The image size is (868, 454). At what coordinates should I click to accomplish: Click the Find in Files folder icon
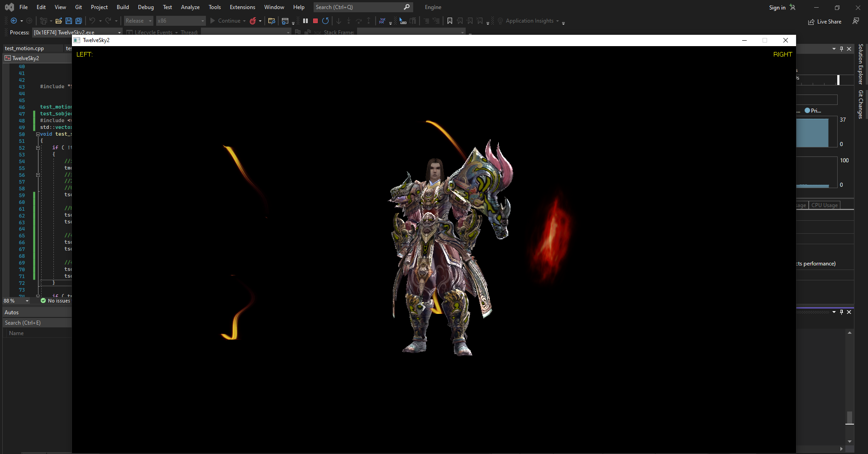pyautogui.click(x=272, y=21)
